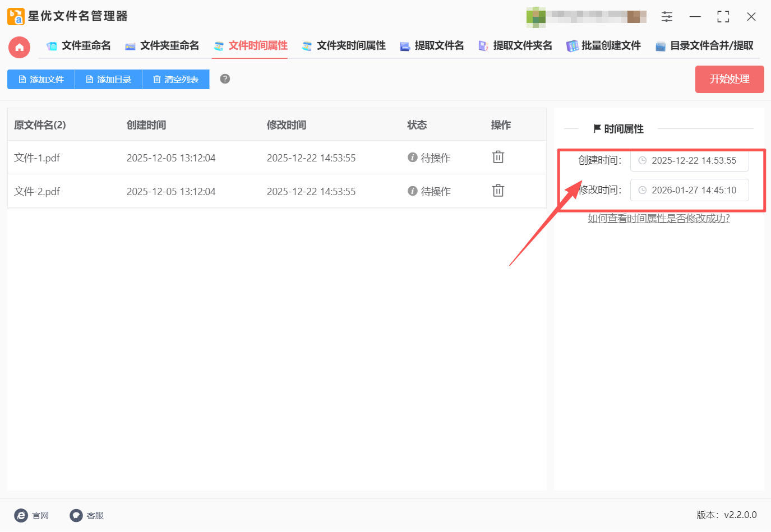Click the 添加目录 button

click(x=108, y=80)
